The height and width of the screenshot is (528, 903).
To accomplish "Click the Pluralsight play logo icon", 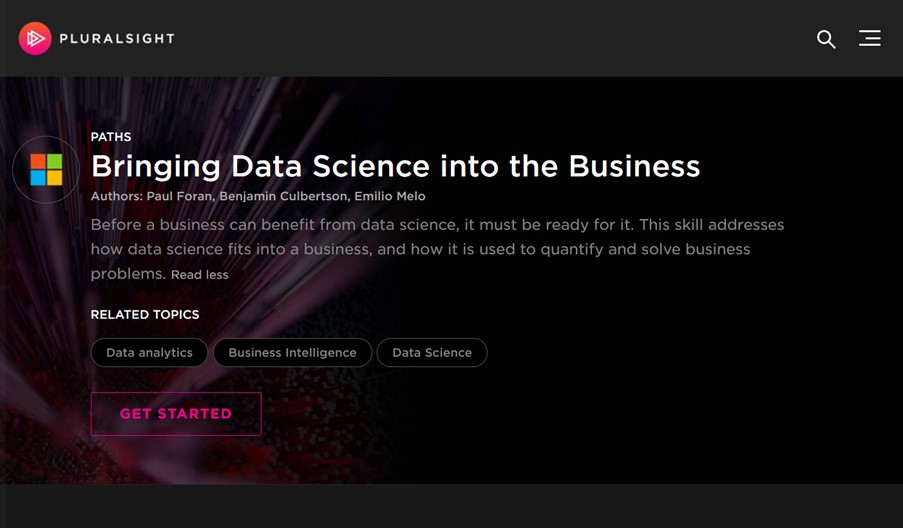I will (35, 38).
